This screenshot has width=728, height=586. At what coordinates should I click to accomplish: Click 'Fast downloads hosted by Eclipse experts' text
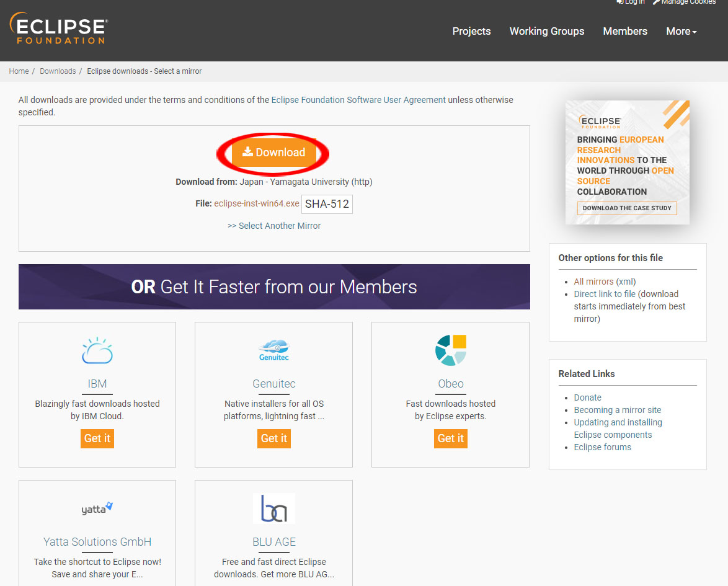pos(451,409)
